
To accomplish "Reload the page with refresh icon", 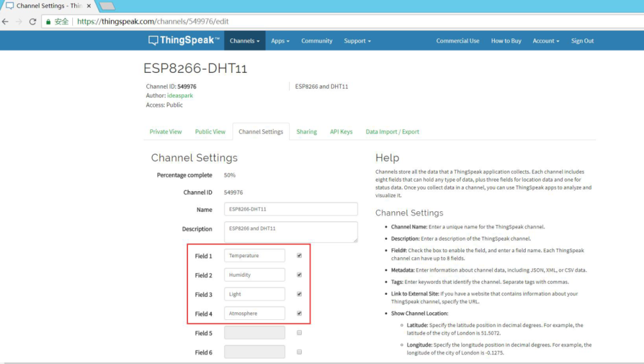I will tap(33, 21).
